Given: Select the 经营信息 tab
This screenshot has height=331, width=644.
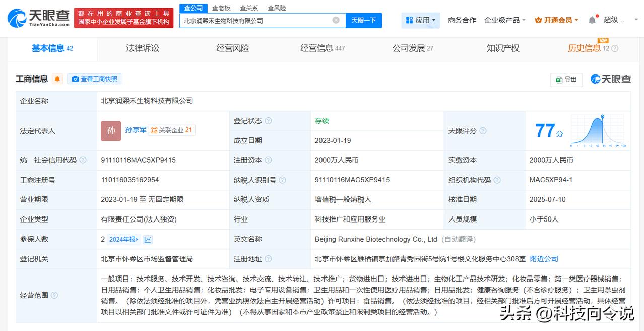Looking at the screenshot, I should (323, 48).
